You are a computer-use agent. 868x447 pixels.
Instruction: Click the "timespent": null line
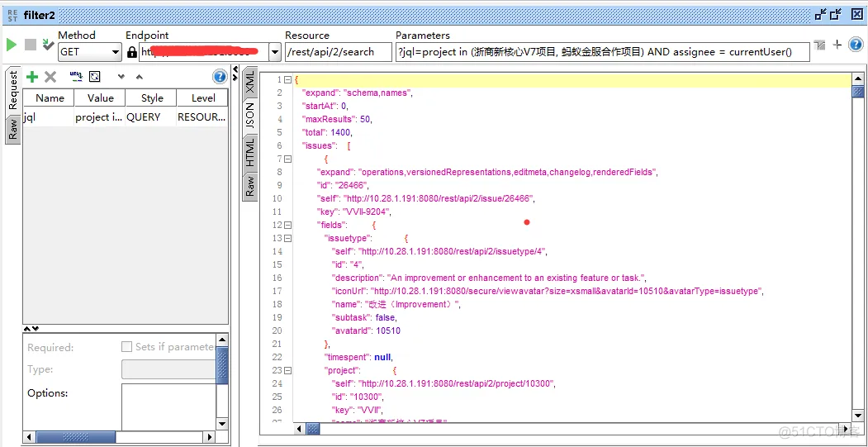[358, 357]
